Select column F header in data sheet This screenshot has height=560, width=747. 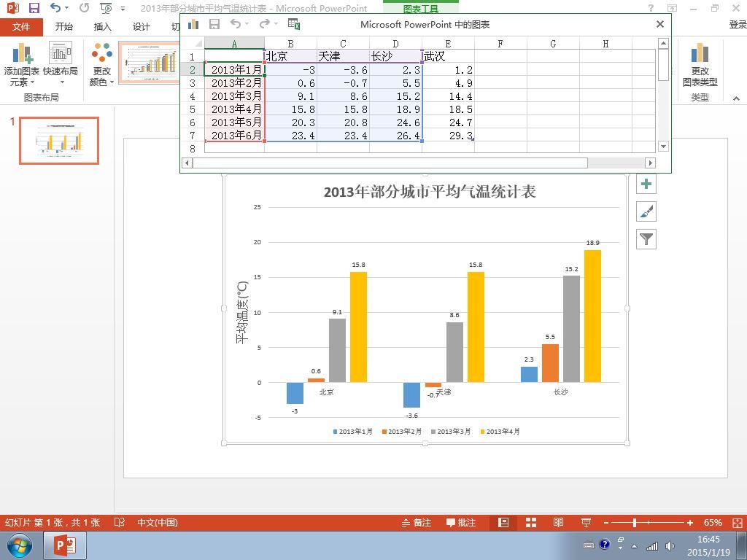tap(500, 43)
